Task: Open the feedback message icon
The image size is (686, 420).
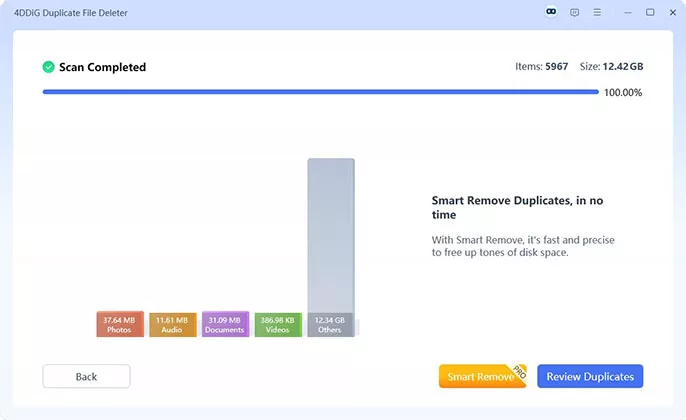Action: (574, 13)
